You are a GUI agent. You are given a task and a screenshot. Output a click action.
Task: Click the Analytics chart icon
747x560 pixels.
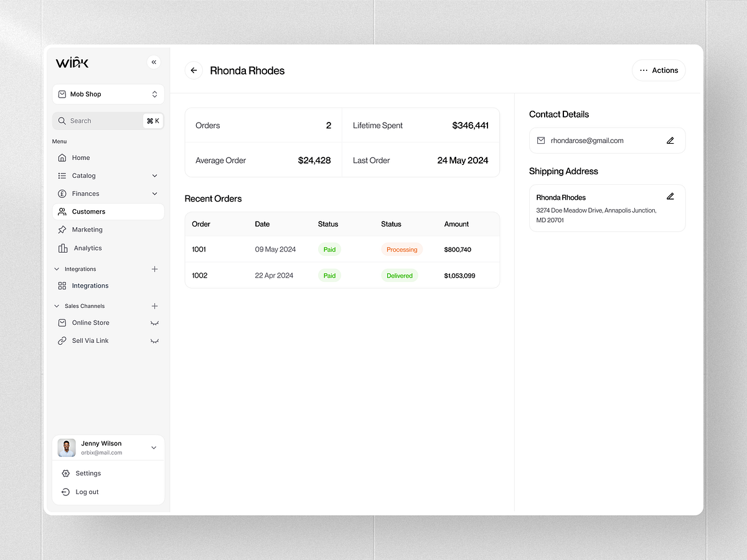(x=62, y=248)
